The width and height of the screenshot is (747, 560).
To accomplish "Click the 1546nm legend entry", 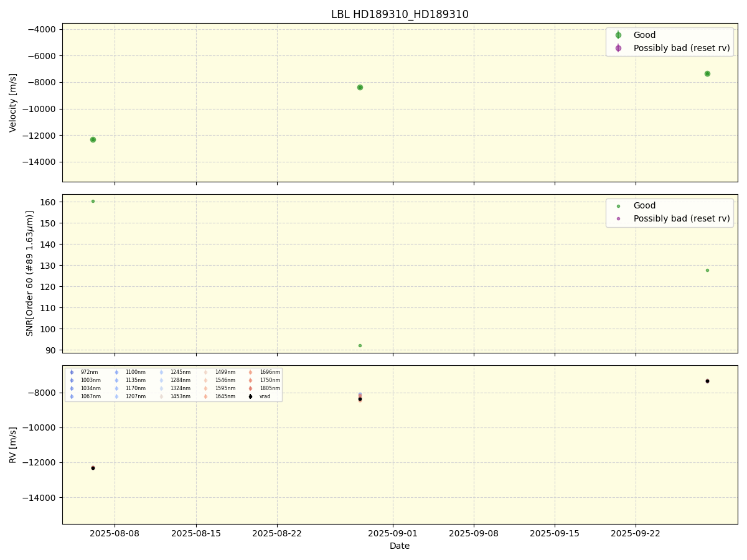I will [x=225, y=380].
